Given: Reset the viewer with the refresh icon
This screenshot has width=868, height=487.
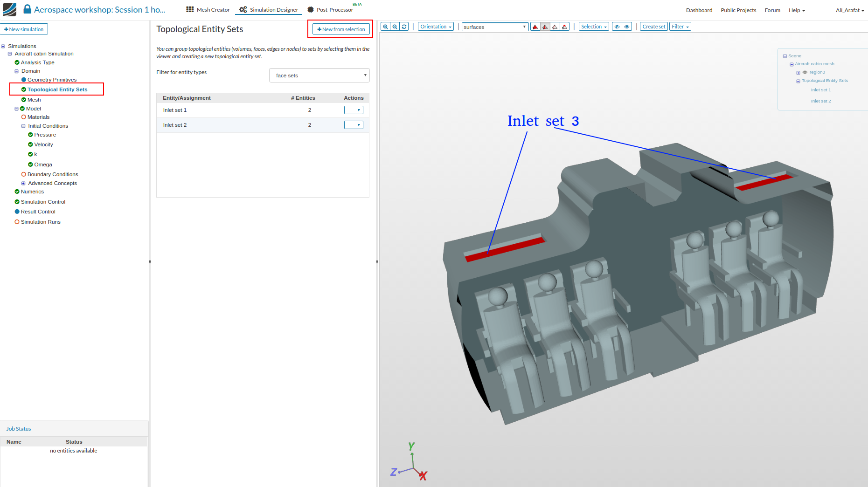Looking at the screenshot, I should [x=404, y=27].
